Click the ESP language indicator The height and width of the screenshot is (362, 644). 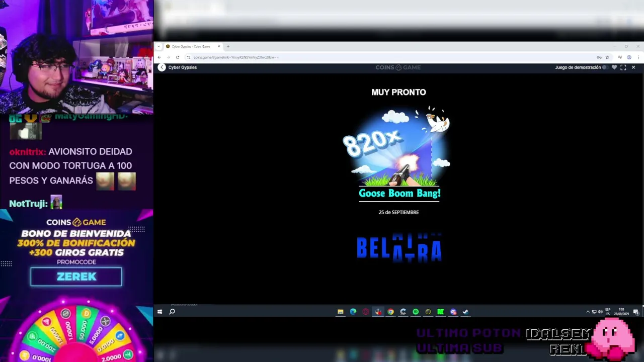click(x=608, y=311)
